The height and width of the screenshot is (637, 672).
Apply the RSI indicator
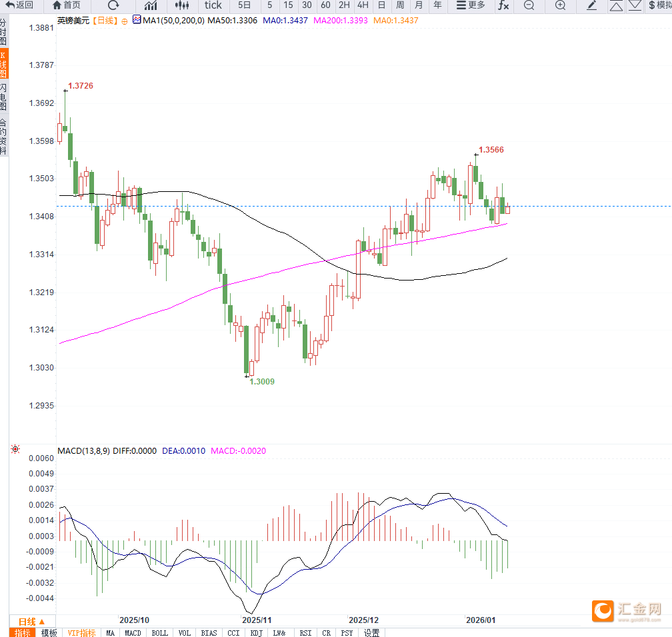click(305, 633)
